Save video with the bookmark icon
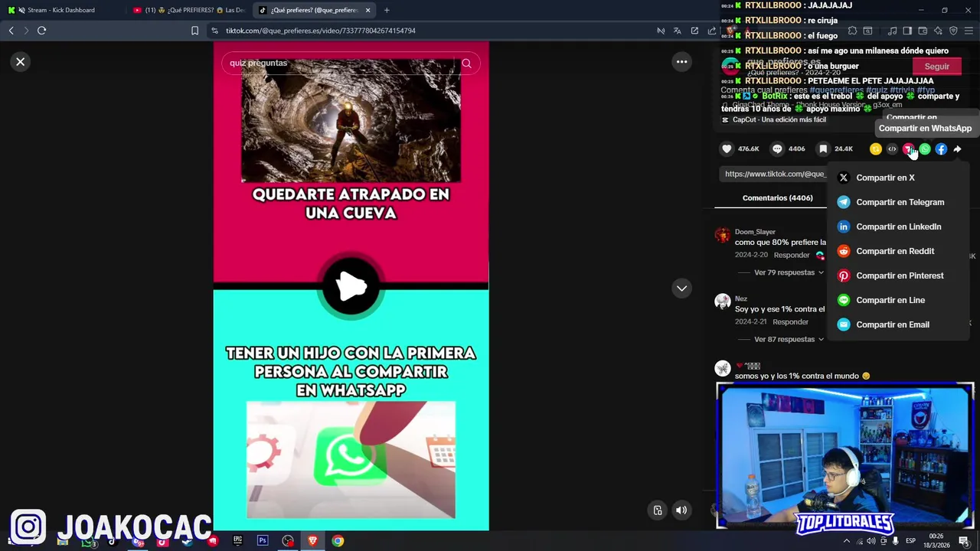 [x=823, y=149]
